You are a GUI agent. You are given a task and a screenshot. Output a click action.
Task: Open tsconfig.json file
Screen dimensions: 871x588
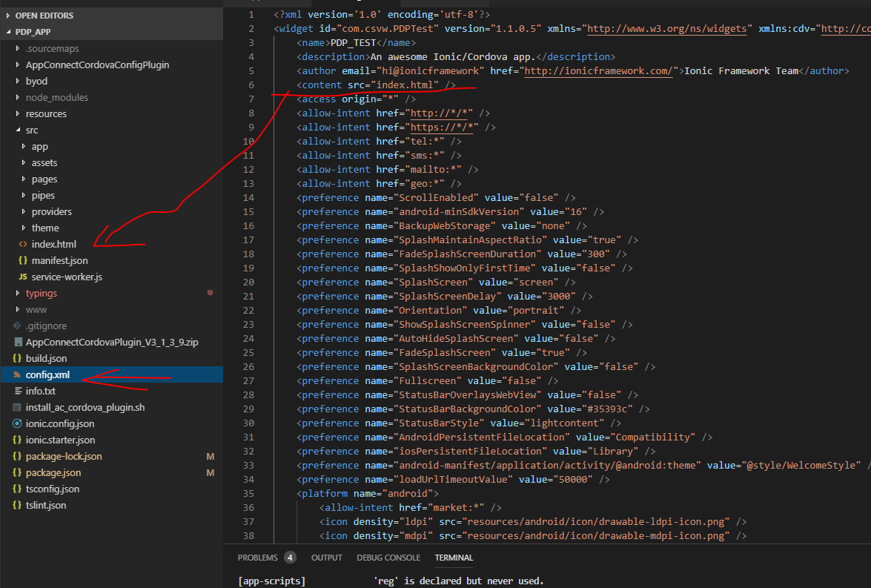tap(52, 489)
